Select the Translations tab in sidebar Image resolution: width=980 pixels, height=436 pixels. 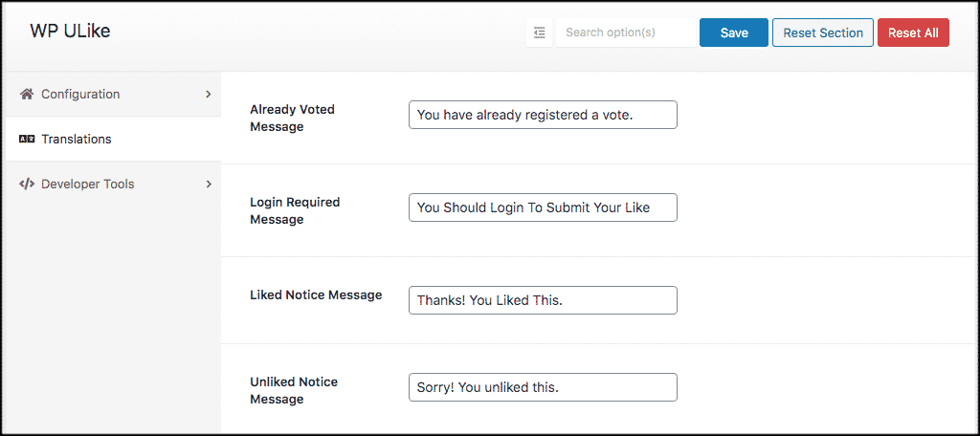click(x=114, y=140)
